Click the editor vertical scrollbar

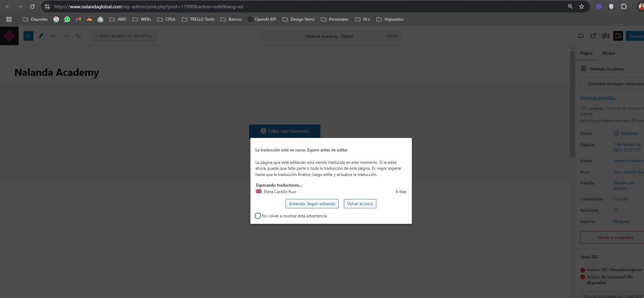point(572,103)
